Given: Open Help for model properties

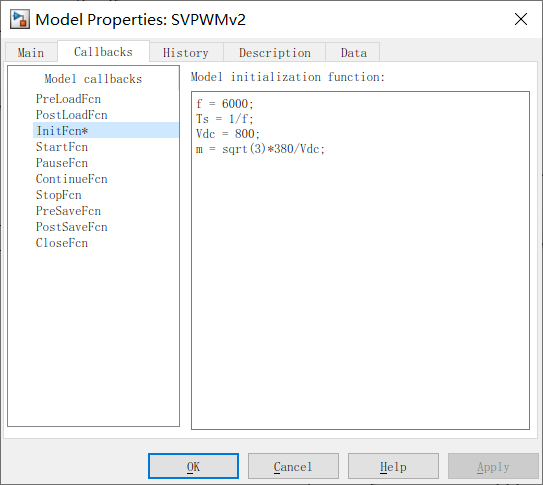Looking at the screenshot, I should click(393, 466).
